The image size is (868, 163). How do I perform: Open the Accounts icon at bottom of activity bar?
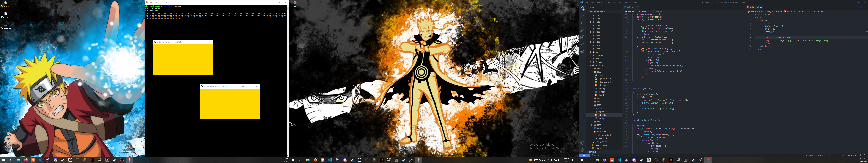[x=582, y=143]
